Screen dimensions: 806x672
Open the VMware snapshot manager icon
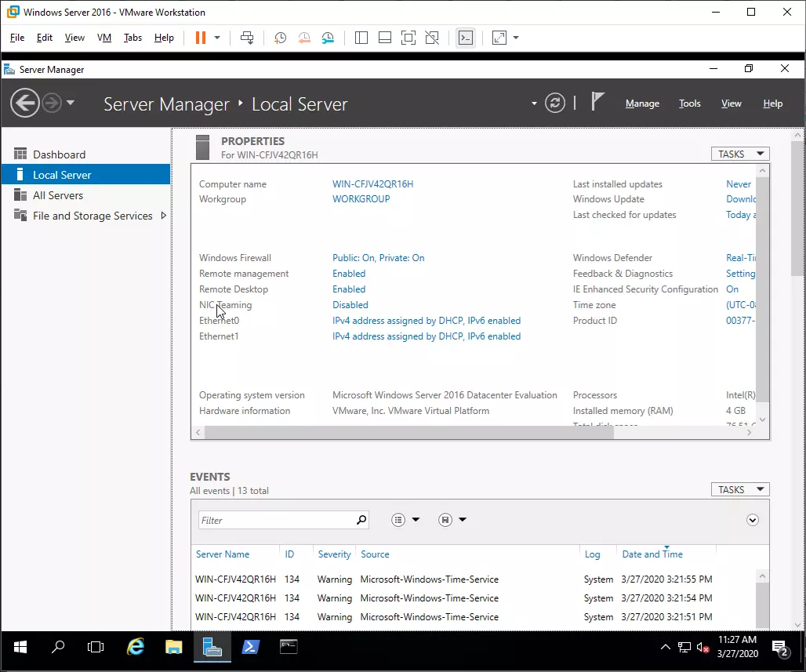[x=328, y=38]
